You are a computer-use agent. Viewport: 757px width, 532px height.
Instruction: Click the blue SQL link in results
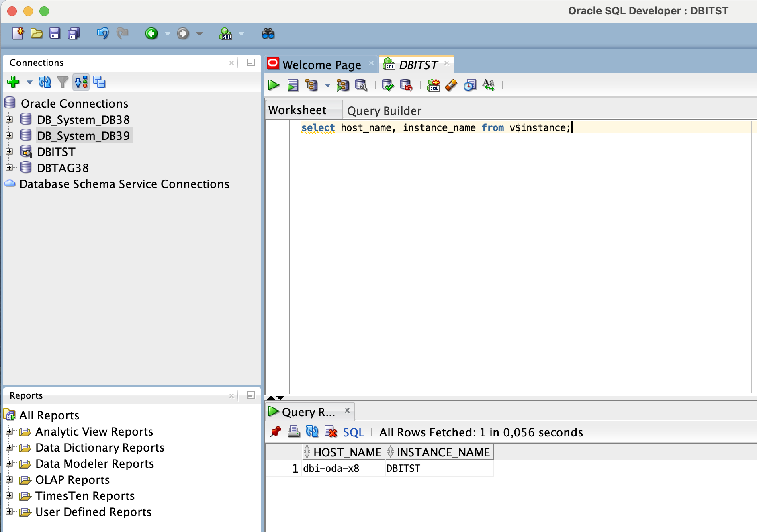tap(354, 432)
